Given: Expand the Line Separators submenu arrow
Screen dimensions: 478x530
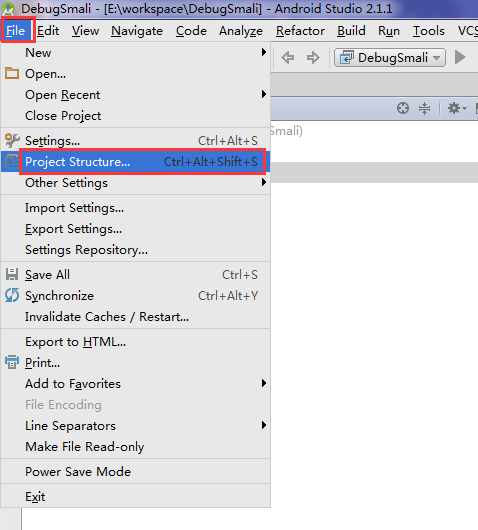Looking at the screenshot, I should tap(264, 425).
